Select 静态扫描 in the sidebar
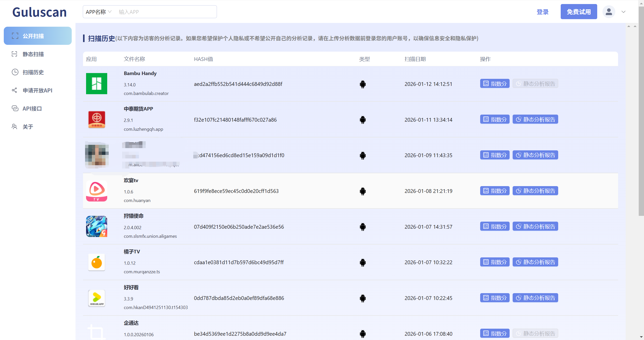644x340 pixels. (33, 54)
